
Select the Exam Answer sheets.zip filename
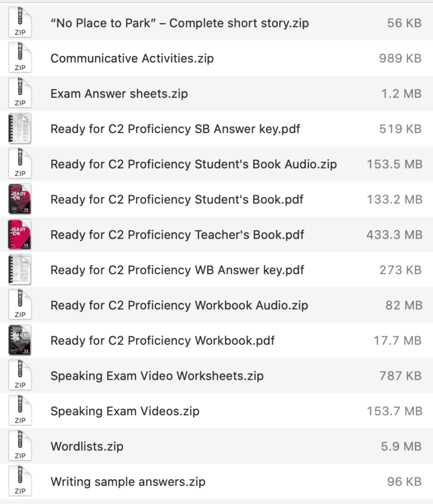(x=119, y=94)
